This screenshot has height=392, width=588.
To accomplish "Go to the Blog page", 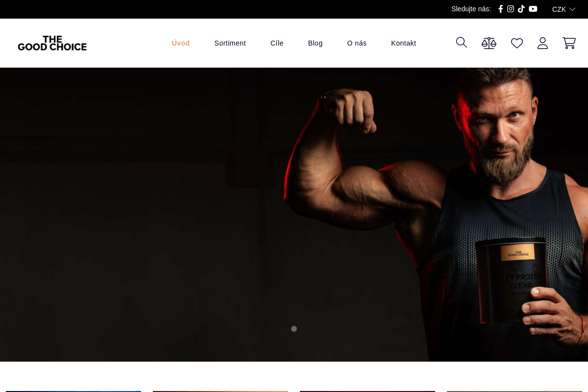I will click(x=315, y=43).
